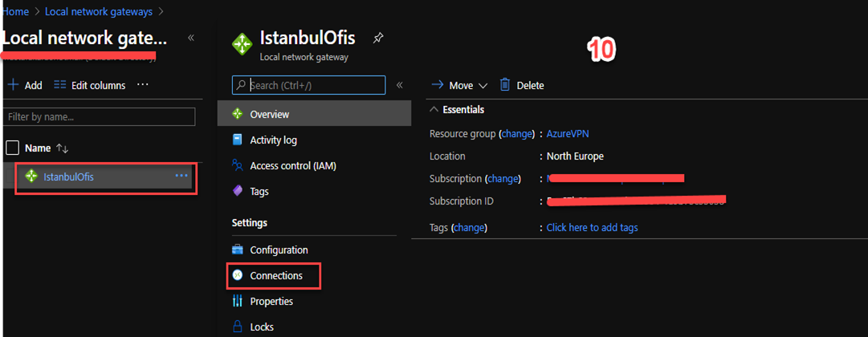
Task: Change the Tags
Action: pyautogui.click(x=470, y=227)
